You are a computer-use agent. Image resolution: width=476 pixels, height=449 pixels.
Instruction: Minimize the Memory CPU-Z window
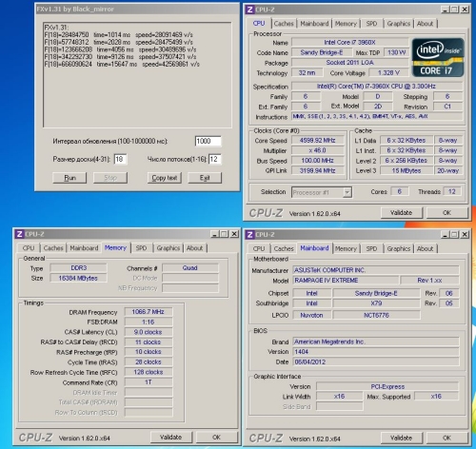click(215, 234)
